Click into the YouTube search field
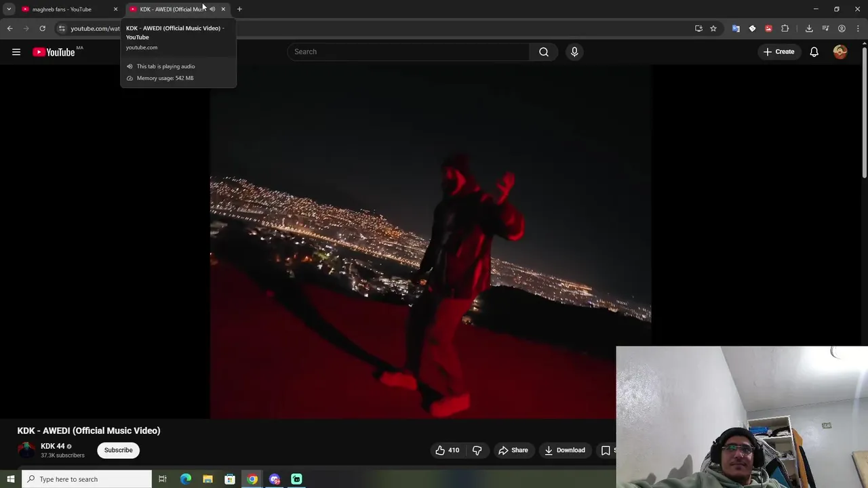 [409, 52]
